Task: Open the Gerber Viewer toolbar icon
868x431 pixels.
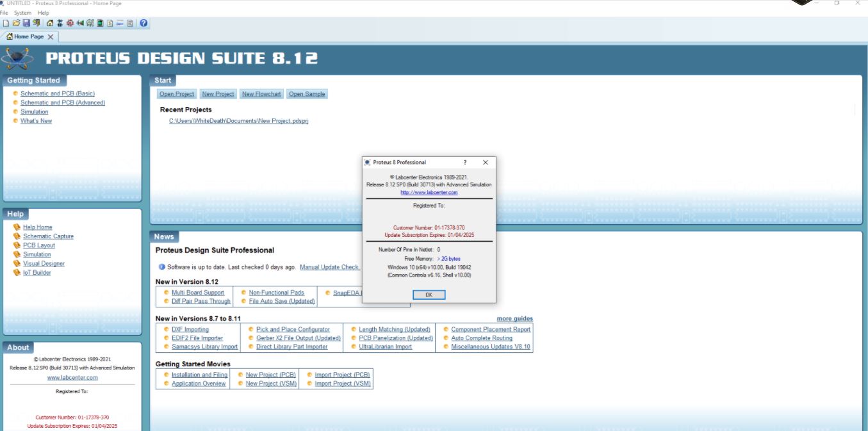Action: pos(90,23)
